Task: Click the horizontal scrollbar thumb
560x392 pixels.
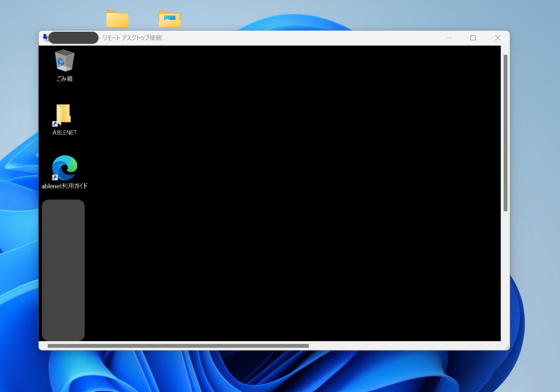Action: click(178, 346)
